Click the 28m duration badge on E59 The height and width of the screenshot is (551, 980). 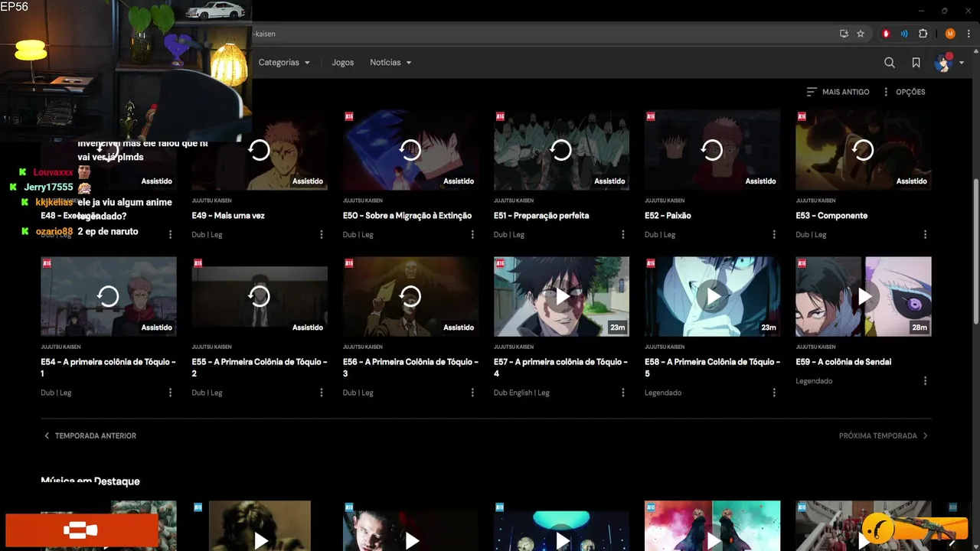(x=920, y=328)
